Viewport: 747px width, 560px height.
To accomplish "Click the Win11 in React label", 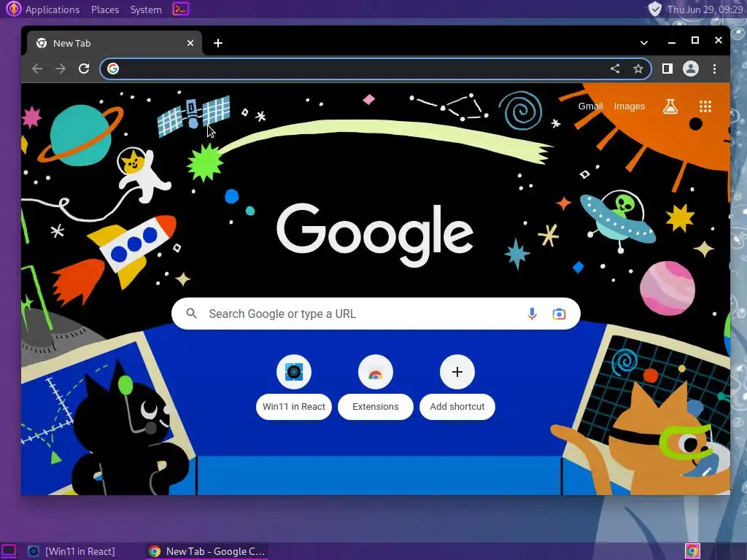I will (x=294, y=407).
